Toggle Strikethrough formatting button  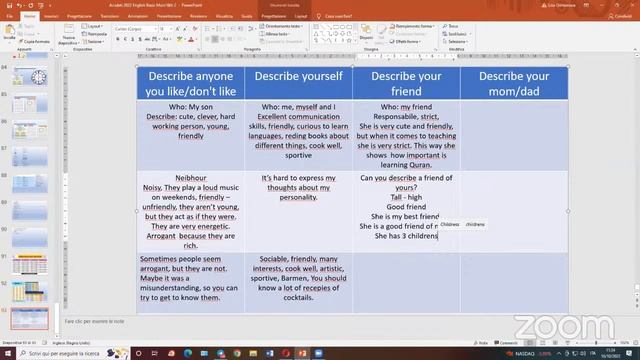(x=147, y=39)
